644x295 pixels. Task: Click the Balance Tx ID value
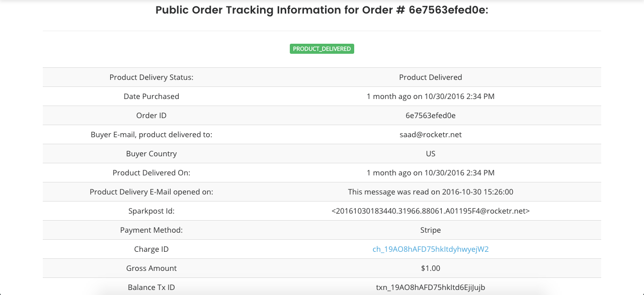(x=430, y=287)
